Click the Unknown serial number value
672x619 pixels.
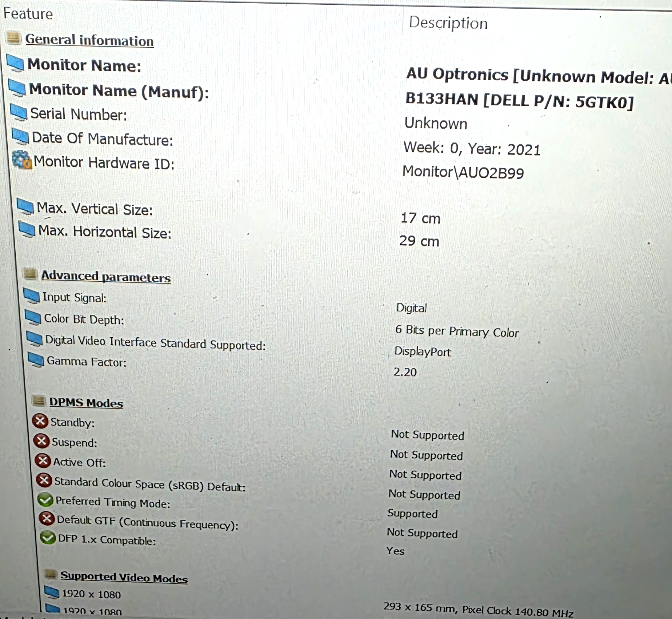point(436,123)
